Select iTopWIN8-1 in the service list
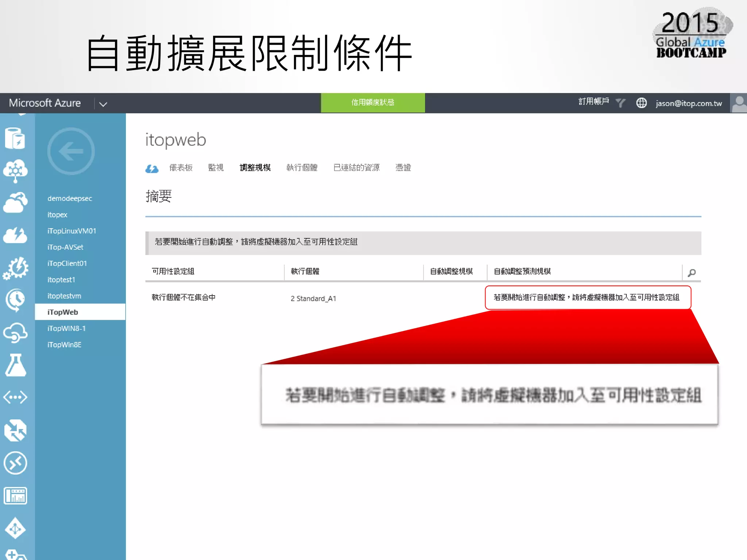 pos(66,328)
